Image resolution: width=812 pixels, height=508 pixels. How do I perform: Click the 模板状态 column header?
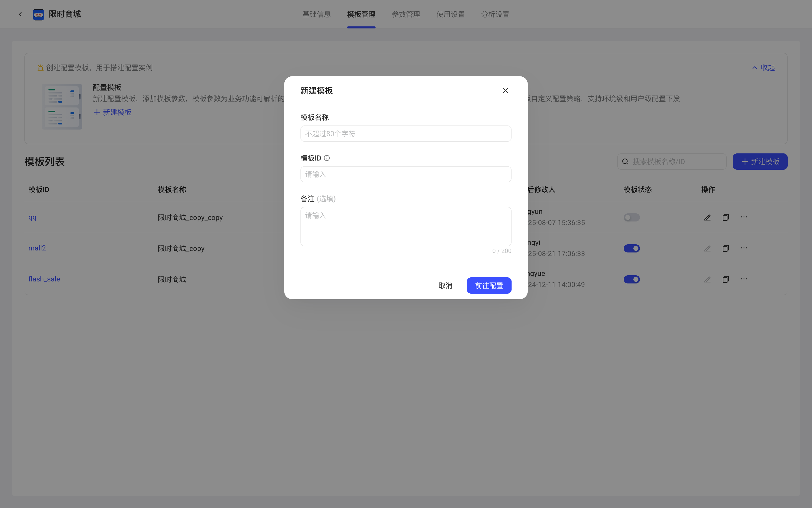tap(637, 189)
